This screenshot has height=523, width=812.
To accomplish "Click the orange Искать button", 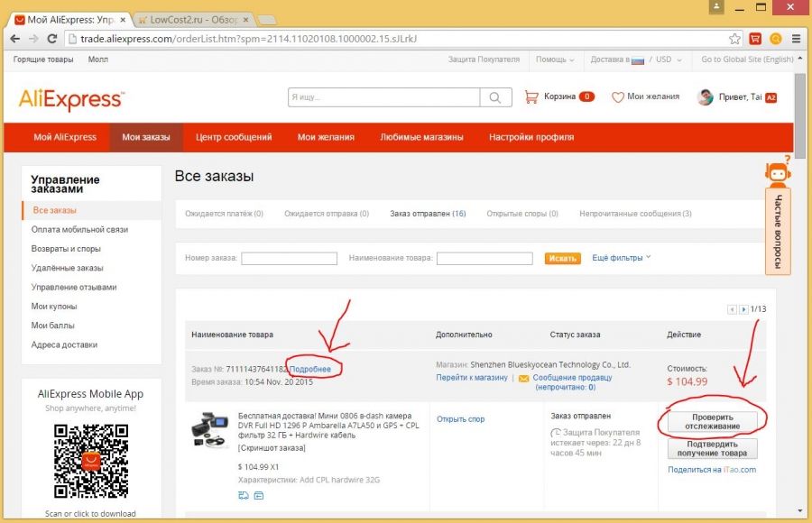I will coord(562,258).
